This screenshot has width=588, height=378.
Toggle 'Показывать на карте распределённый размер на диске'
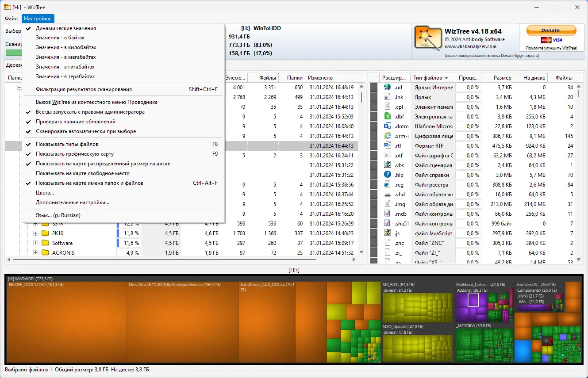[x=123, y=164]
